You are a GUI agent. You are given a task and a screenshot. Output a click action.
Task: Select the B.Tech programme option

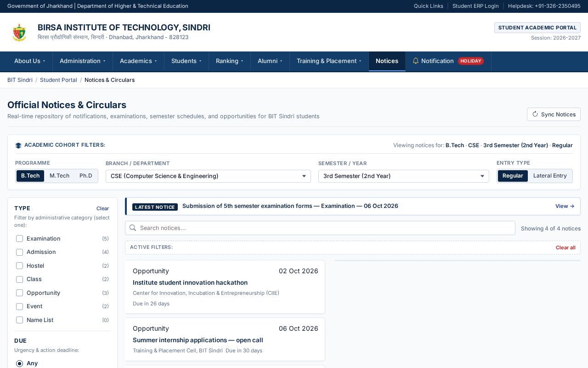pos(30,176)
